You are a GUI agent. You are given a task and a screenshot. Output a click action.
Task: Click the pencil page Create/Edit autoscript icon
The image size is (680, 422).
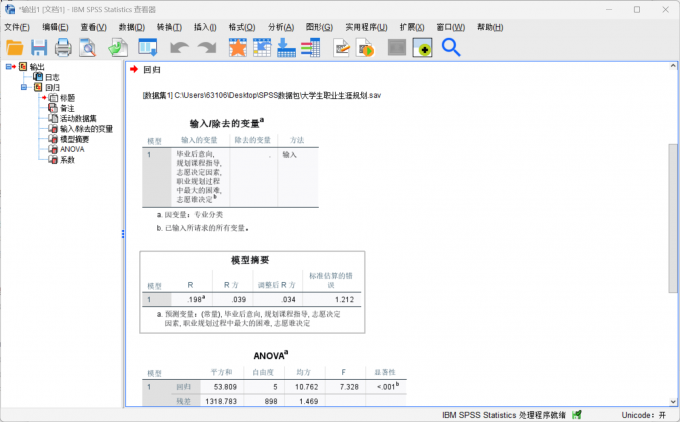click(342, 48)
